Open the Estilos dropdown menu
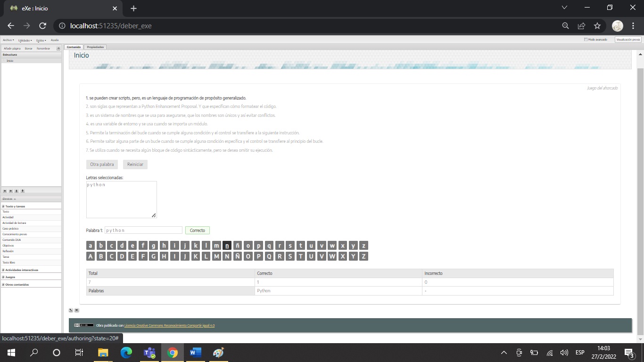Screen dimensions: 644x362 pos(40,40)
